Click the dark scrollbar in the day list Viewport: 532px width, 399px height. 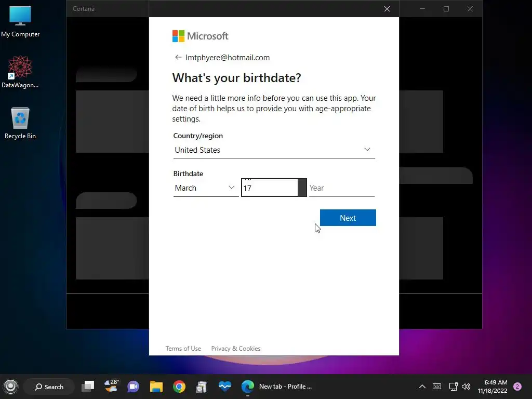(302, 188)
